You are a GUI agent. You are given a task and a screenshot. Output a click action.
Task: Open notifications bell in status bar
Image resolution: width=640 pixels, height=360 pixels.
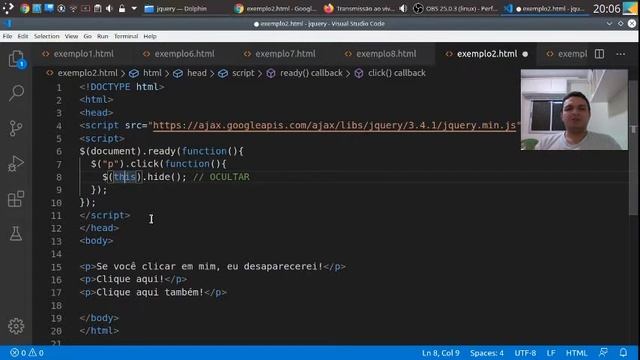point(623,353)
